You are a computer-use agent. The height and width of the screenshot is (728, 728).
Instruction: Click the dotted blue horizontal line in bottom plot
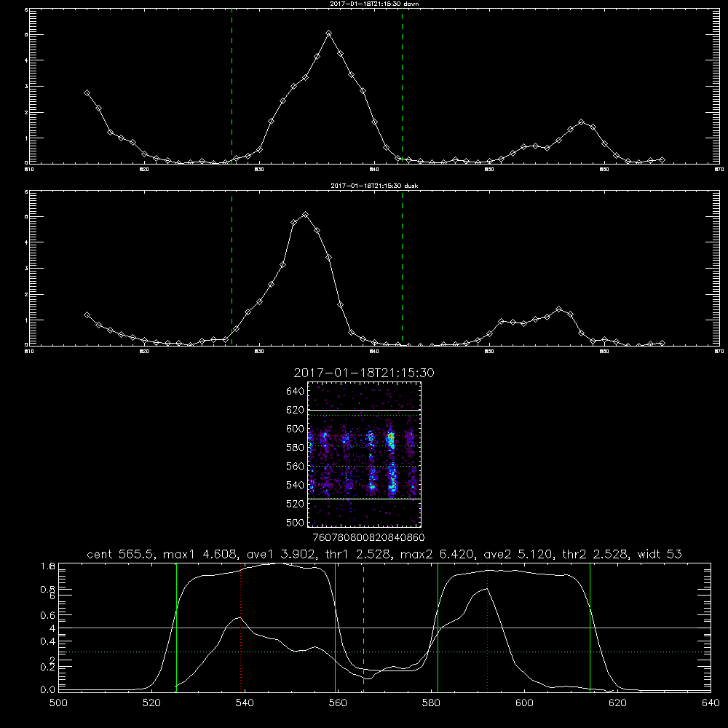pyautogui.click(x=384, y=652)
